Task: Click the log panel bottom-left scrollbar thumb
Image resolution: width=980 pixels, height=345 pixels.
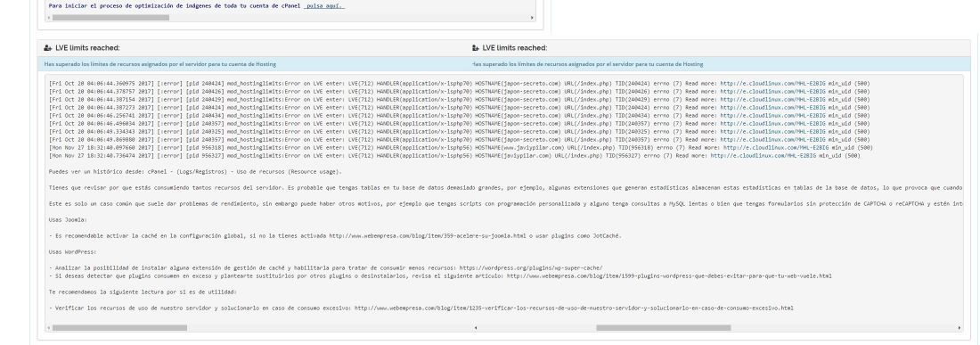Action: point(119,327)
